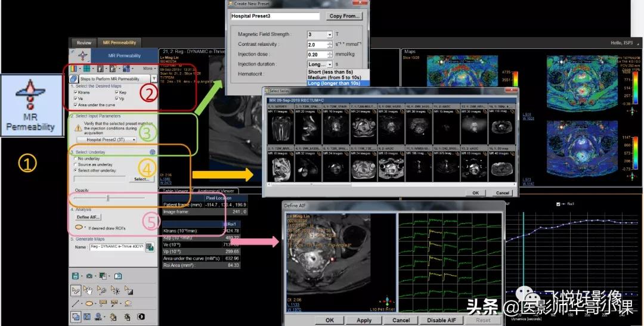This screenshot has height=326, width=644.
Task: Open the Hospital Preset2 (3T) dropdown
Action: (x=110, y=139)
